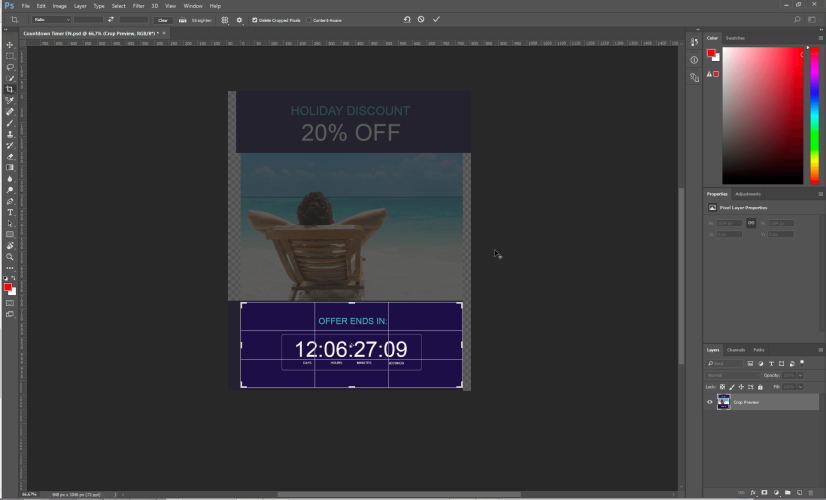826x500 pixels.
Task: Select the Quick Selection tool
Action: tap(10, 78)
